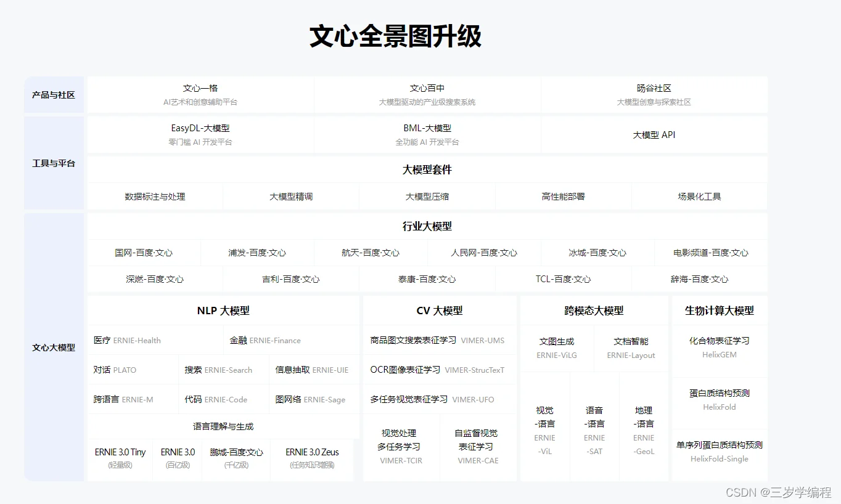Select the 医疗 ERNIE-Health cell
The height and width of the screenshot is (504, 841).
coord(155,340)
